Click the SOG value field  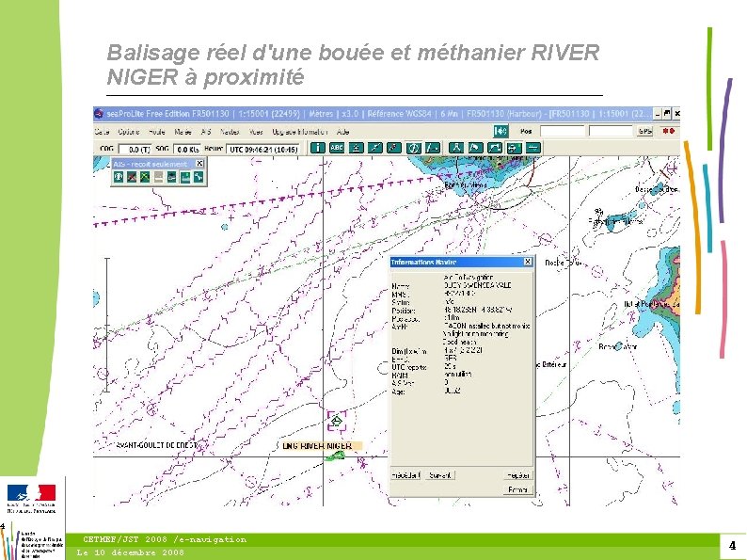tap(186, 149)
